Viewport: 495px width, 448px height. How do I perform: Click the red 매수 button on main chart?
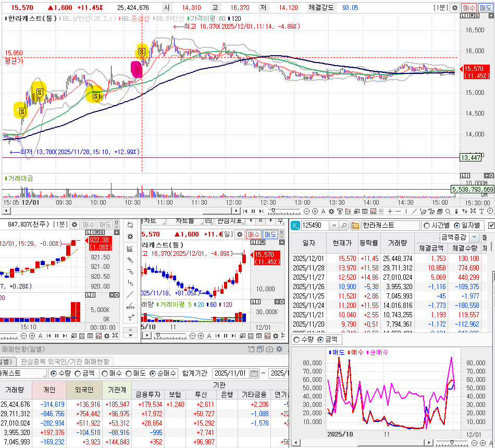point(469,8)
